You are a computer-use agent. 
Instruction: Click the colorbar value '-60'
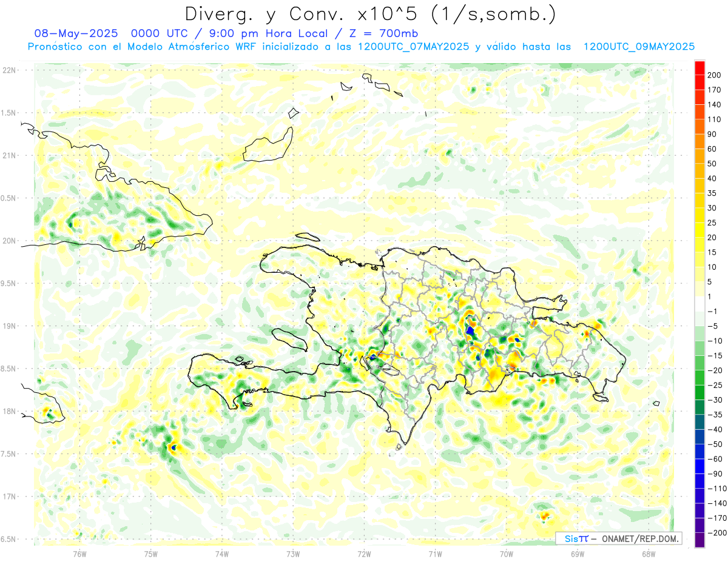(715, 460)
